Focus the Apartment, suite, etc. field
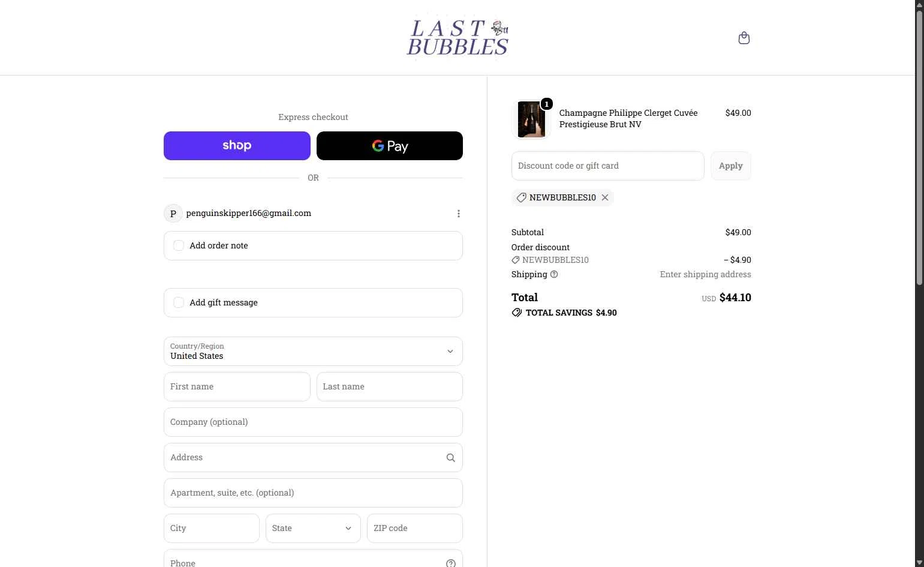Viewport: 924px width, 567px height. coord(313,493)
